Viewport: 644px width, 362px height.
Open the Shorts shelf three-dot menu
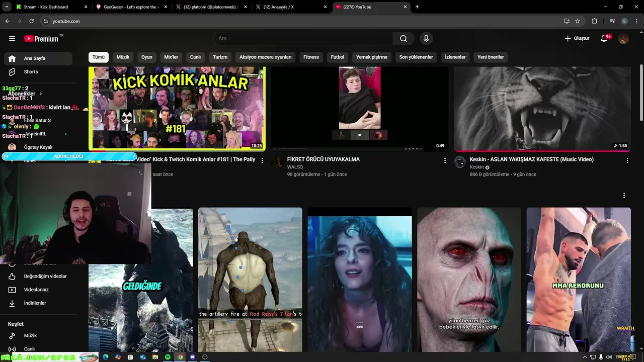pos(624,195)
